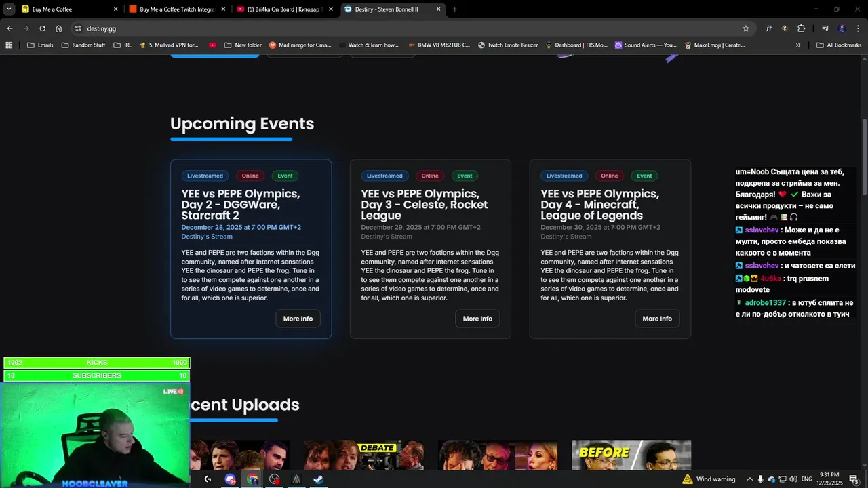Click the browser Back arrow
868x488 pixels.
[9, 28]
